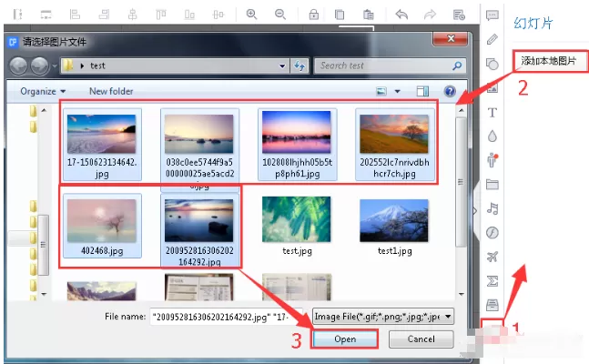This screenshot has height=364, width=589.
Task: Click the align top toolbar icon
Action: pos(161,15)
